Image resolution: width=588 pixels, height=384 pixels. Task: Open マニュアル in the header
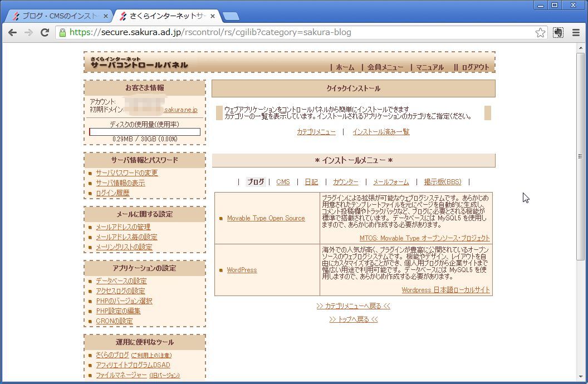click(x=430, y=67)
